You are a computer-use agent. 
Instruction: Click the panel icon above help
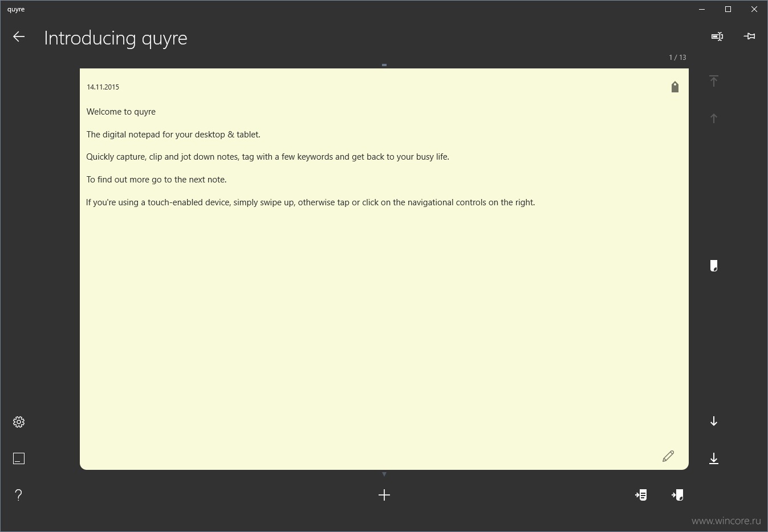(x=19, y=458)
